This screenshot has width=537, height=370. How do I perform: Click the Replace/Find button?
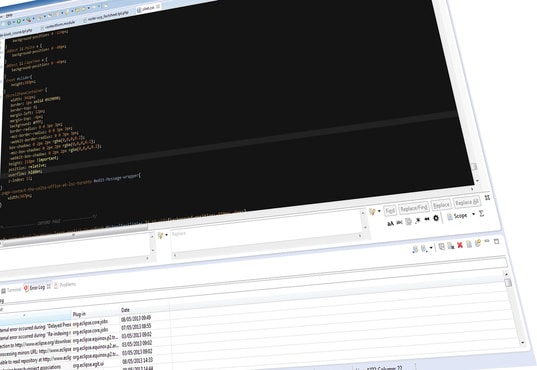(414, 208)
